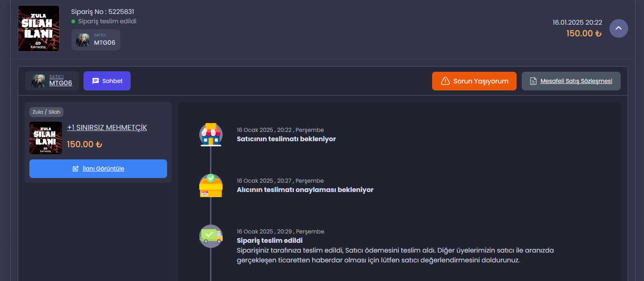
Task: Click the warning triangle icon in Sorun Yaşıyorum
Action: (x=445, y=81)
